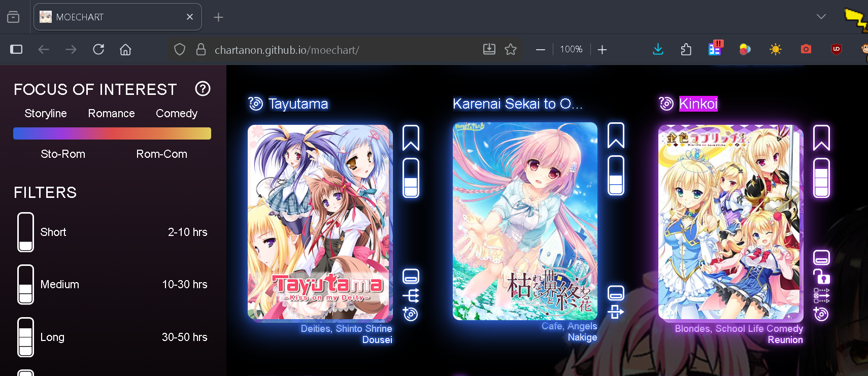Close the MOECHART tab
The height and width of the screenshot is (376, 868).
(x=190, y=17)
